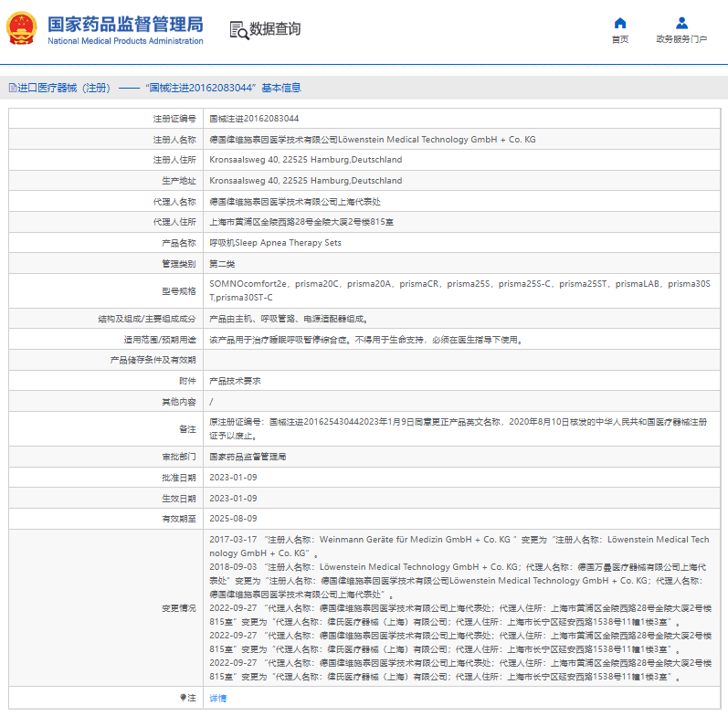Screen dimensions: 728x716
Task: Click the 2017-03-17 change record entry
Action: (459, 546)
